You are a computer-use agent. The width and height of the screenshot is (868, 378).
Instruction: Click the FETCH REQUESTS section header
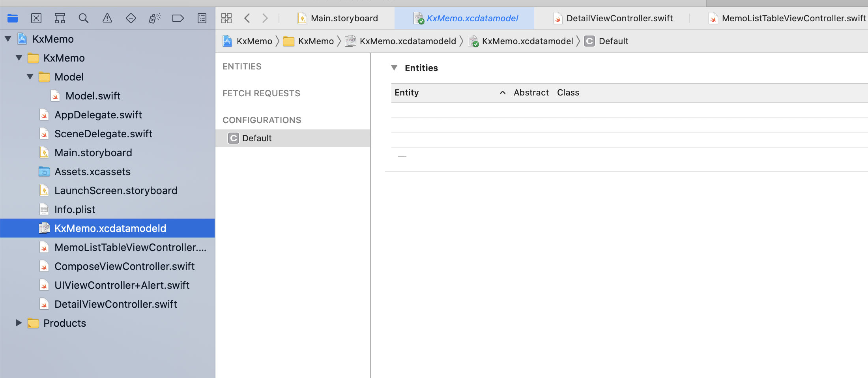(x=261, y=94)
